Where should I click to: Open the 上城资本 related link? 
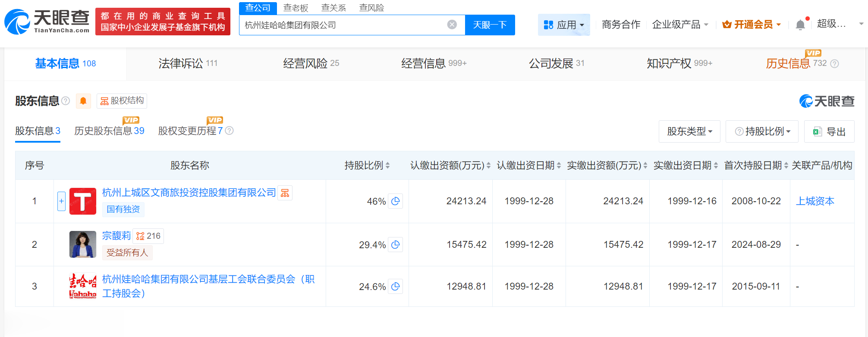(815, 201)
